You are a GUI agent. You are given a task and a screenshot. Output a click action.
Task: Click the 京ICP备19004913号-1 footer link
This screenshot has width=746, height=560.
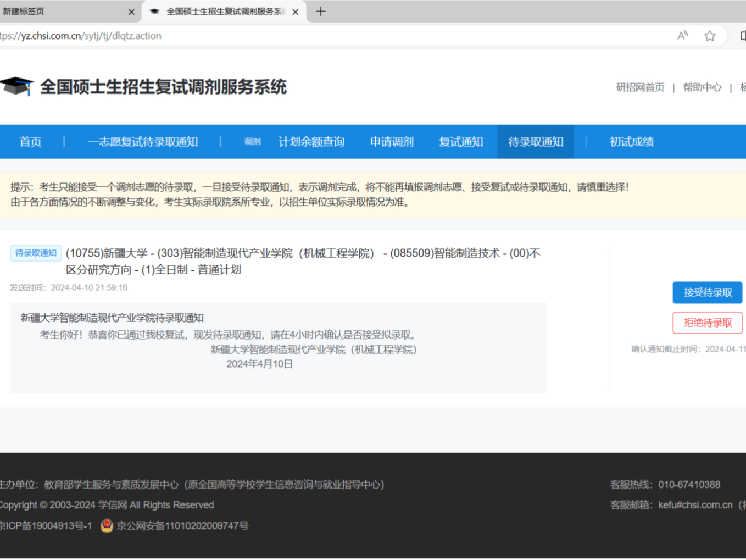tap(46, 526)
